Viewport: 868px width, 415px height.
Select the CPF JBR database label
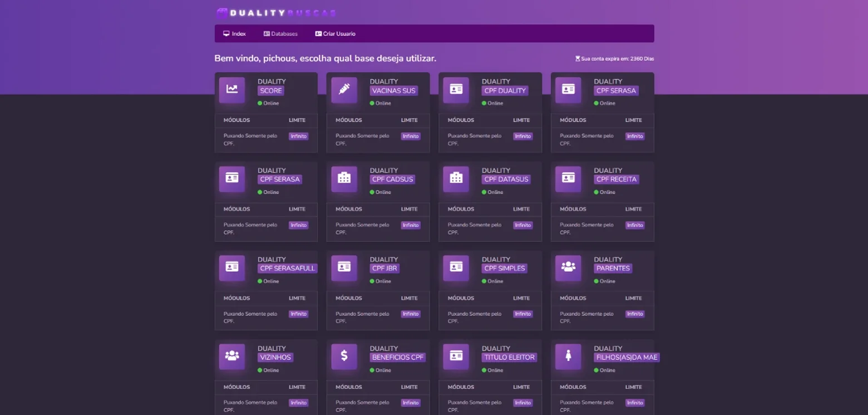click(385, 268)
